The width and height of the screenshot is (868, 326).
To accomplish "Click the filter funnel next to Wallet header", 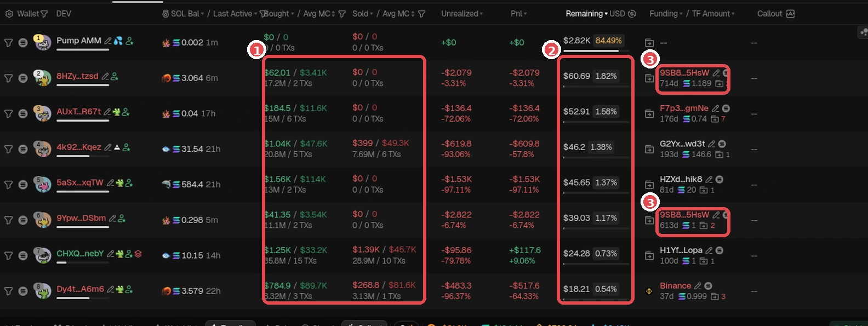I will [x=44, y=14].
